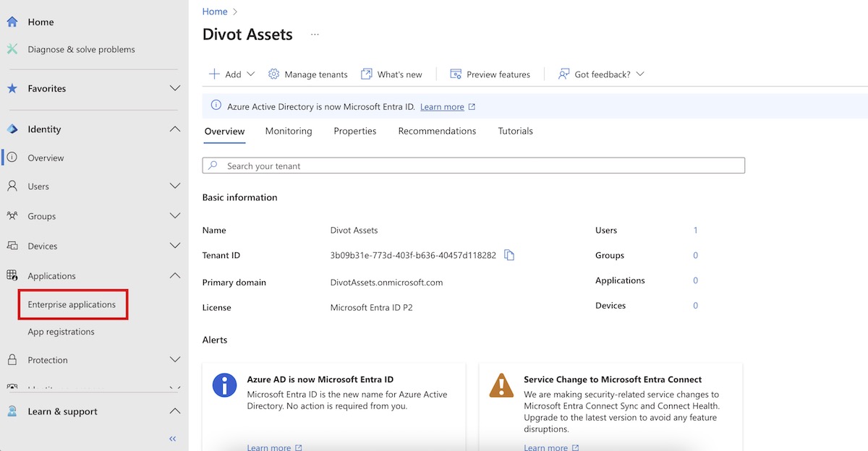Click Manage tenants gear icon
868x451 pixels.
click(x=273, y=74)
